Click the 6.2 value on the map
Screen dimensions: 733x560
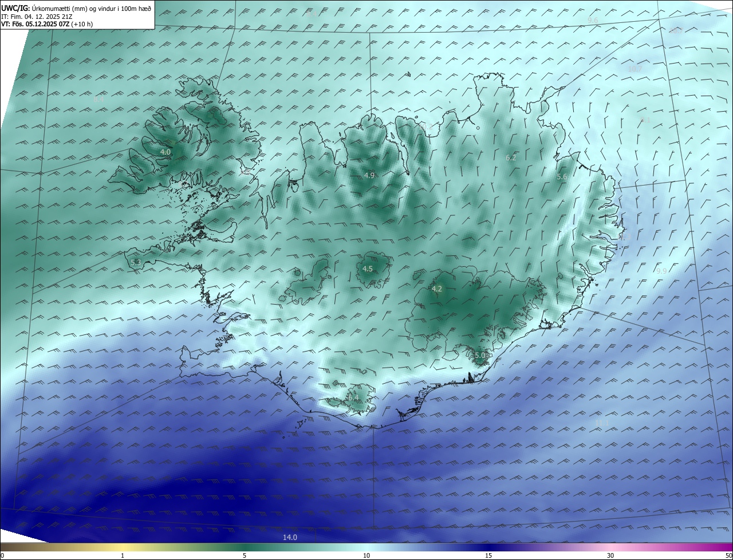coord(511,157)
